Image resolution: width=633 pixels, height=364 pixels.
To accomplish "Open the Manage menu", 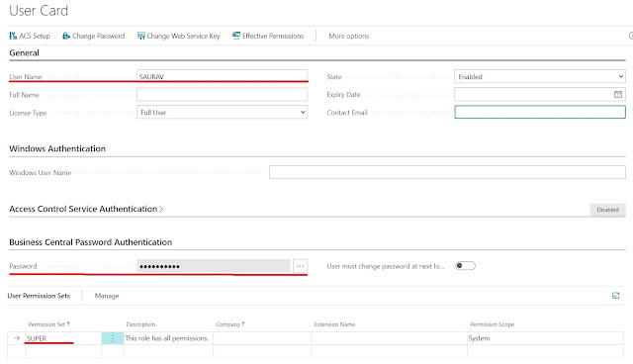I will 107,296.
